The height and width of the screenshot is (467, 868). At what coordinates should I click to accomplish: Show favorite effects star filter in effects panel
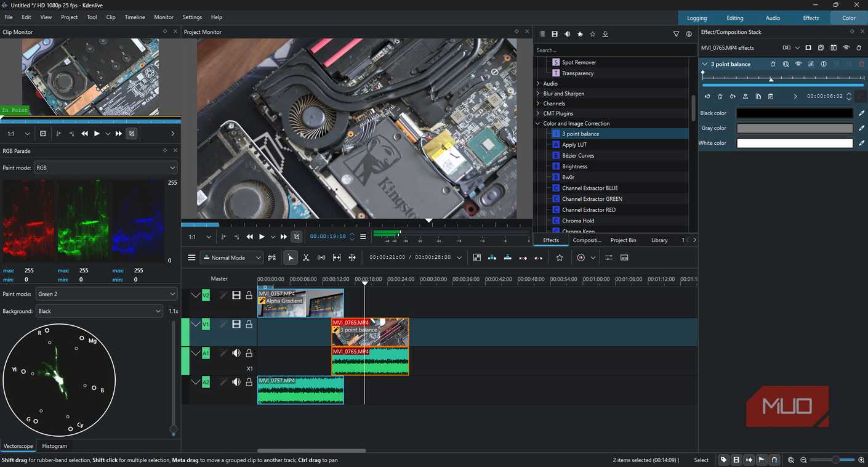point(592,34)
